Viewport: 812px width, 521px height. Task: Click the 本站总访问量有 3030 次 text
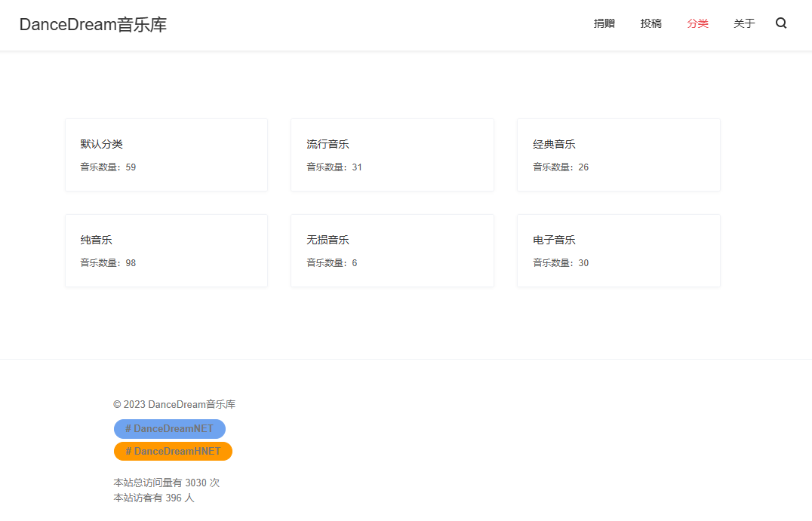tap(166, 483)
